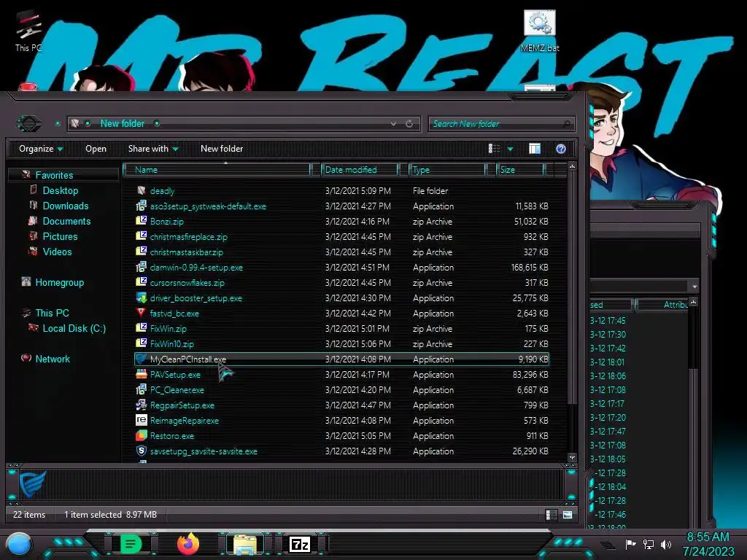Viewport: 747px width, 560px height.
Task: Select the Bonzi.zip archive icon
Action: pos(141,221)
